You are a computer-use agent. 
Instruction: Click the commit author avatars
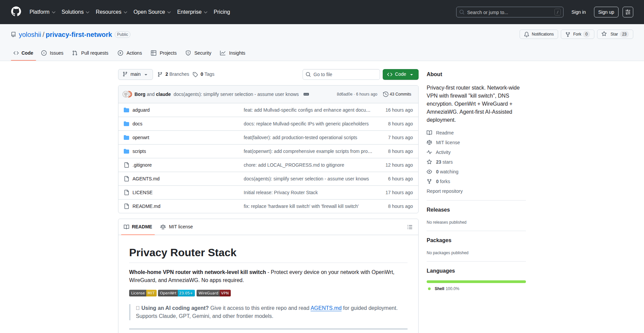coord(127,94)
